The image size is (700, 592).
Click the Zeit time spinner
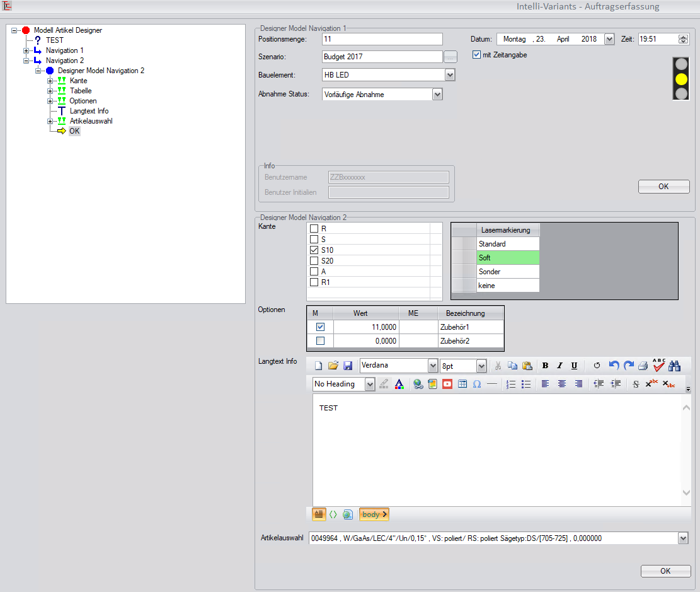[x=684, y=39]
